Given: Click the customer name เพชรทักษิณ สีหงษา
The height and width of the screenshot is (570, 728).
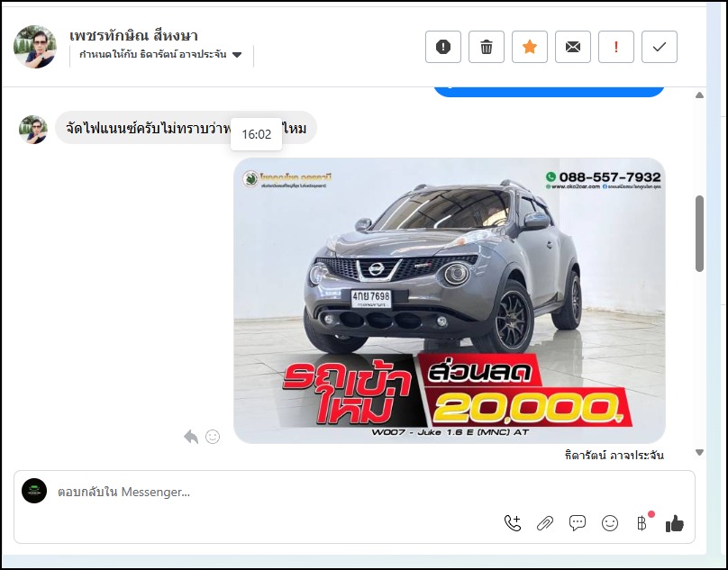Looking at the screenshot, I should point(133,35).
